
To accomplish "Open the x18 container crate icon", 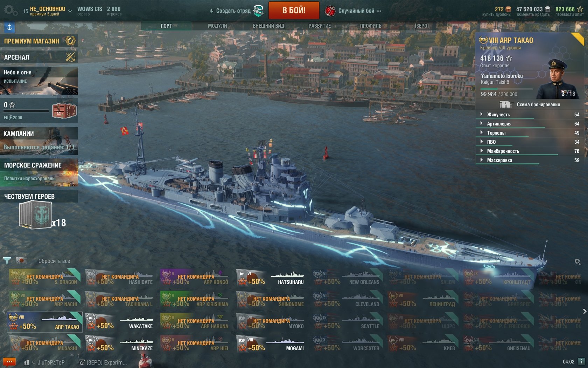I will click(35, 215).
